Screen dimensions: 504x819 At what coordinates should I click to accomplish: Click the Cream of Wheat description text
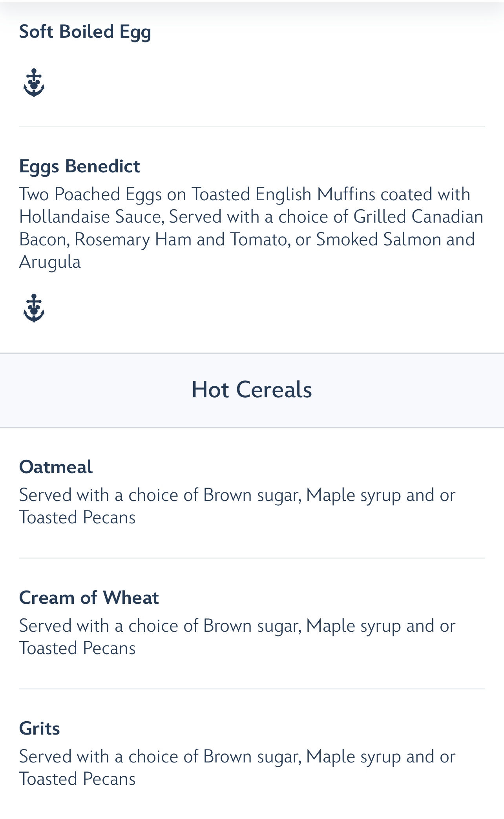pyautogui.click(x=237, y=637)
